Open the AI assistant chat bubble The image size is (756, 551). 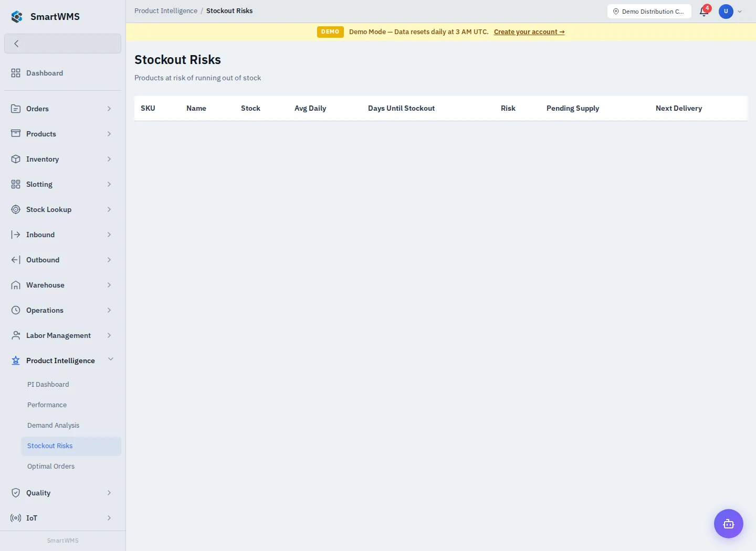(729, 524)
